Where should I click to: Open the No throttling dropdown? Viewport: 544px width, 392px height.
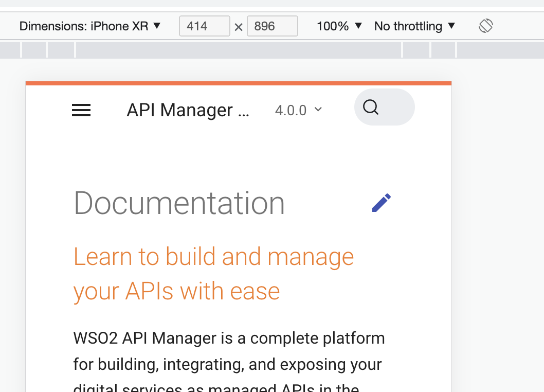414,26
